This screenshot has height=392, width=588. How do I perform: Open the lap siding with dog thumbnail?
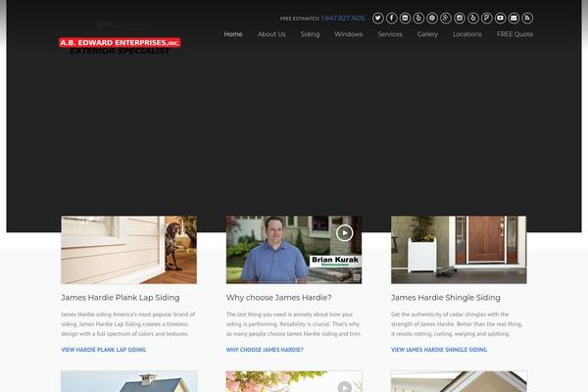click(x=129, y=250)
